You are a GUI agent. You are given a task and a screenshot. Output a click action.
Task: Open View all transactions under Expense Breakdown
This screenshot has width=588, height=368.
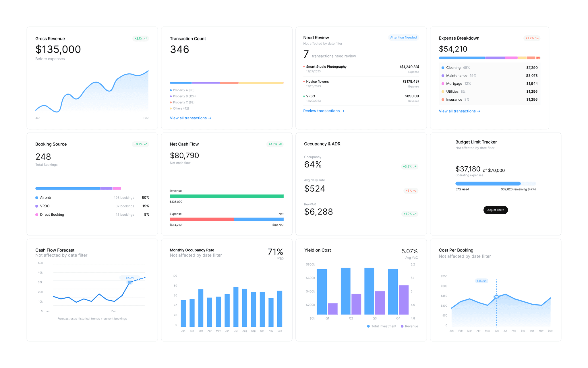pos(460,111)
